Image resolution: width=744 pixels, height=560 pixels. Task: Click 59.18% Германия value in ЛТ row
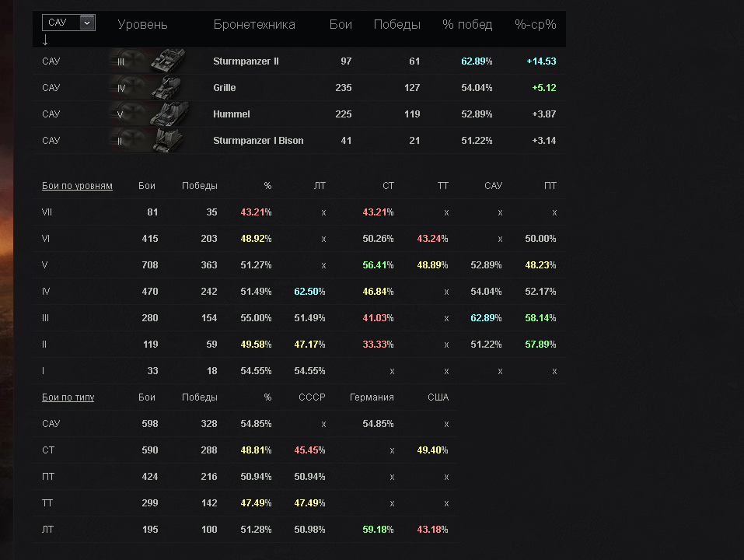[x=378, y=530]
